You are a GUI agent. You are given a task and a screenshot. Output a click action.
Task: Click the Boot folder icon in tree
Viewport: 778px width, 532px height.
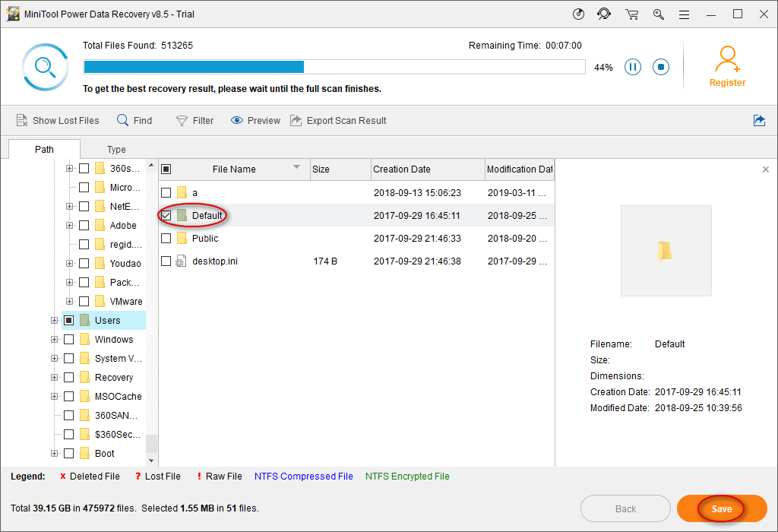[x=85, y=454]
